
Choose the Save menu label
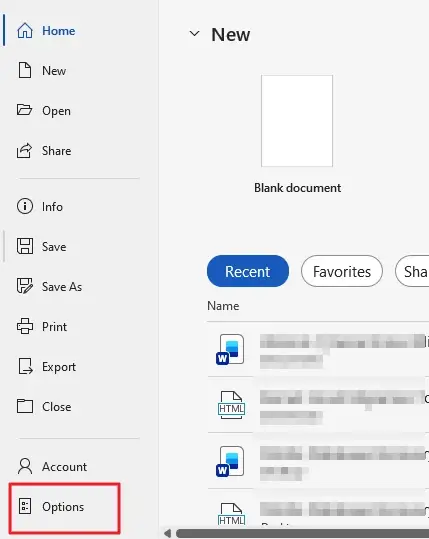click(x=54, y=247)
